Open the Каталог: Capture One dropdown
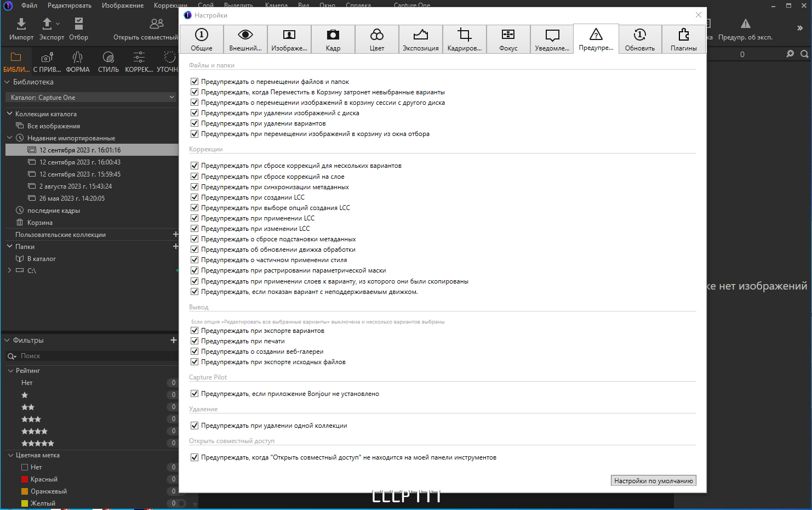This screenshot has height=510, width=812. point(92,97)
